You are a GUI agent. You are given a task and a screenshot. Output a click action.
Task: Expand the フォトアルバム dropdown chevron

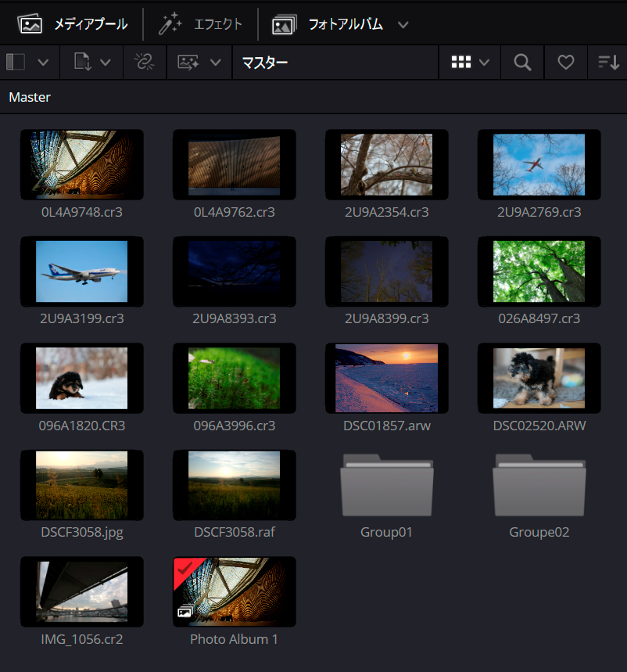[403, 24]
